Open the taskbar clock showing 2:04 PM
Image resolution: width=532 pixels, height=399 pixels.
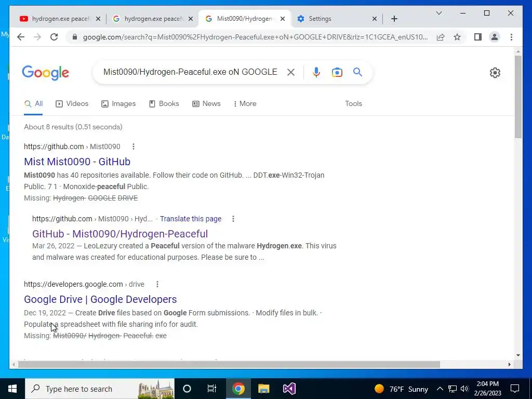(x=488, y=389)
